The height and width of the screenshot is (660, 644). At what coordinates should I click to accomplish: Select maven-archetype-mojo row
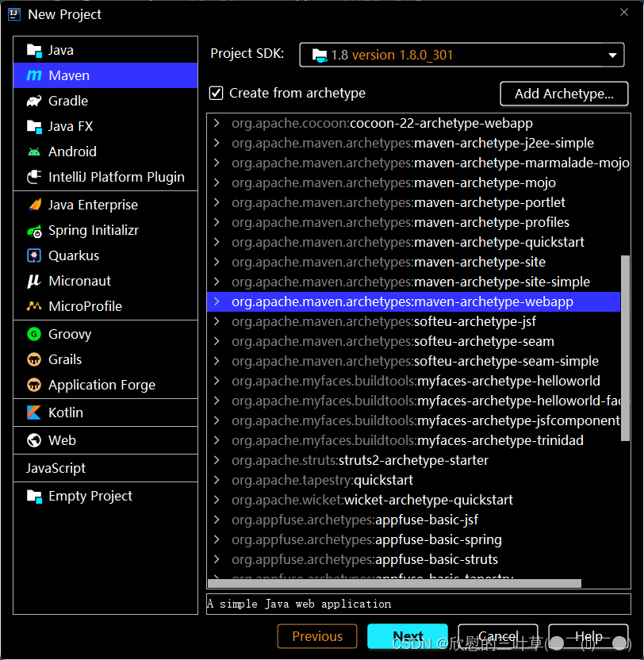(414, 182)
